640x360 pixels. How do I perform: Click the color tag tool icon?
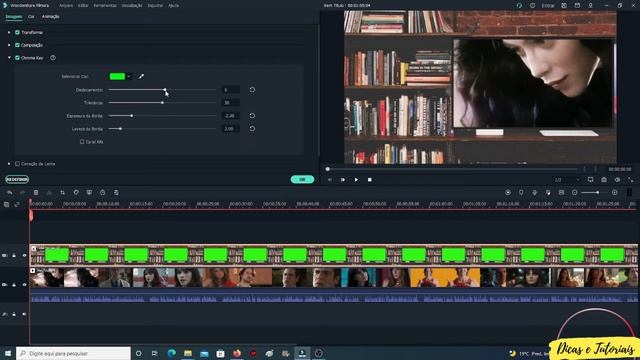point(76,192)
